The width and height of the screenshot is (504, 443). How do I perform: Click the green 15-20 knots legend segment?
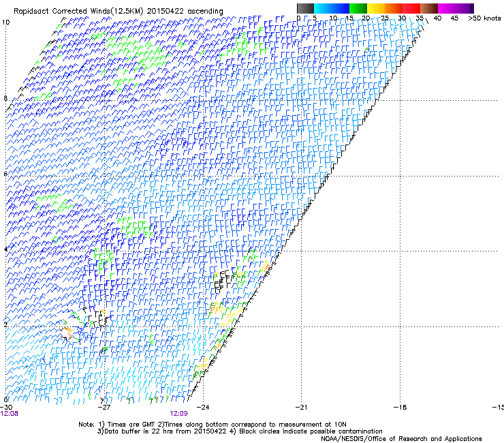click(x=358, y=8)
